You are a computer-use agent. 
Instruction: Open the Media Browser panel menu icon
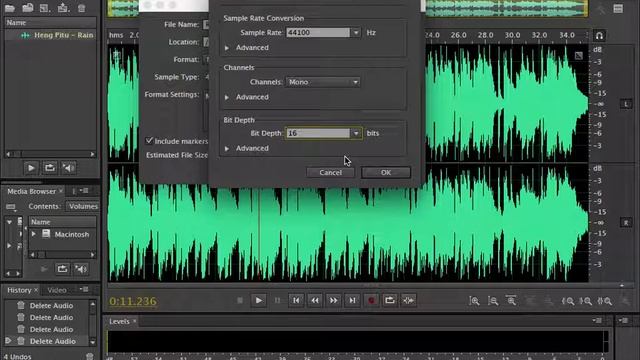(84, 191)
